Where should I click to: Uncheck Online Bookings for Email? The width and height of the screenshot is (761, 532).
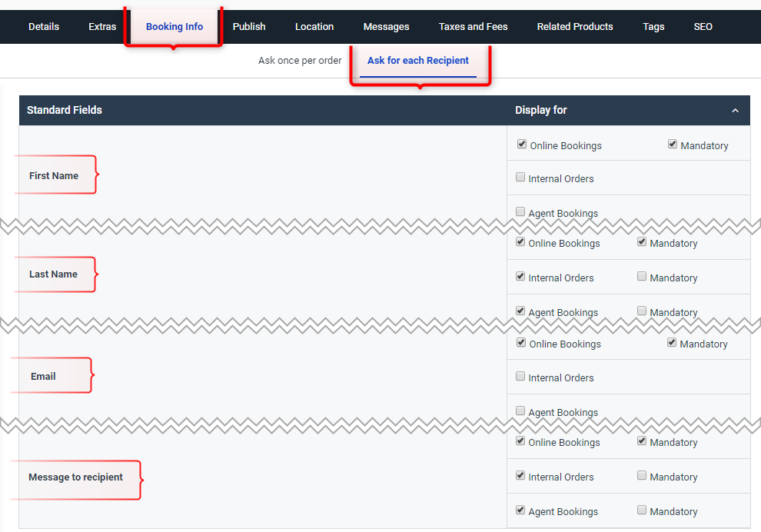[521, 342]
